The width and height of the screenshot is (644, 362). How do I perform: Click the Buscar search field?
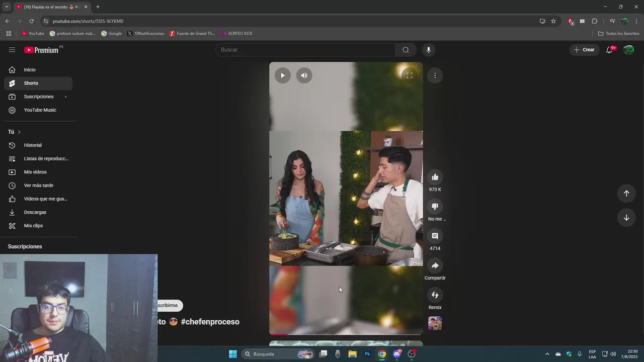(x=305, y=50)
